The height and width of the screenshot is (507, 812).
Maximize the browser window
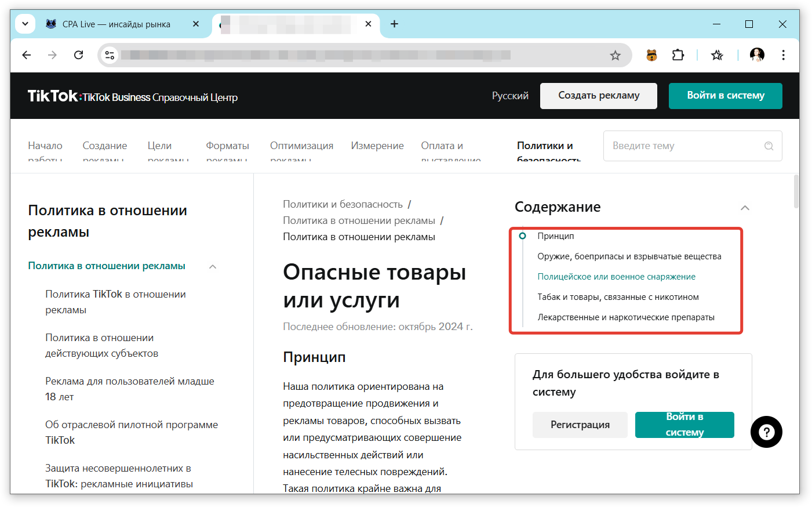coord(749,24)
